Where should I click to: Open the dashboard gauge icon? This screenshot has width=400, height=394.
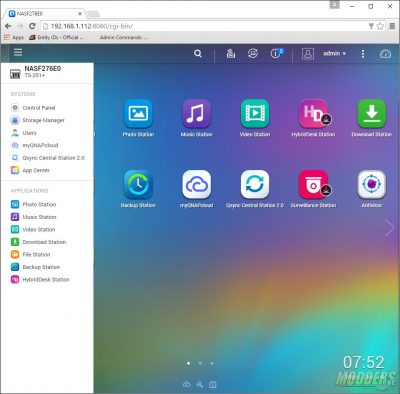[x=385, y=54]
